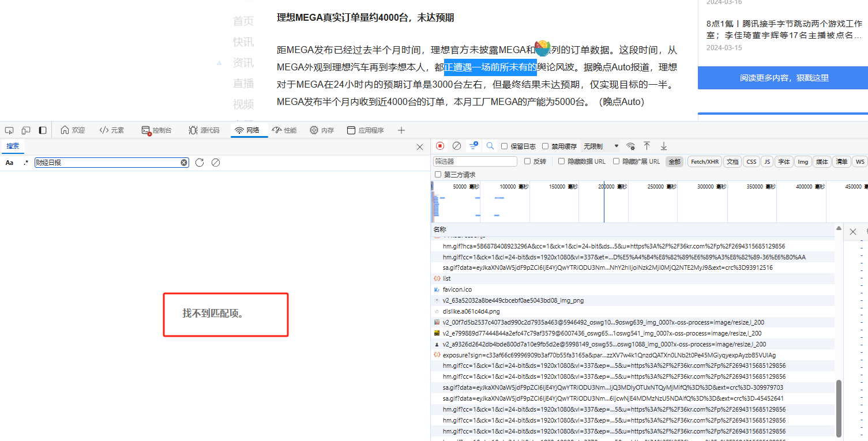Toggle device emulation icon in DevTools
868x441 pixels.
tap(26, 130)
